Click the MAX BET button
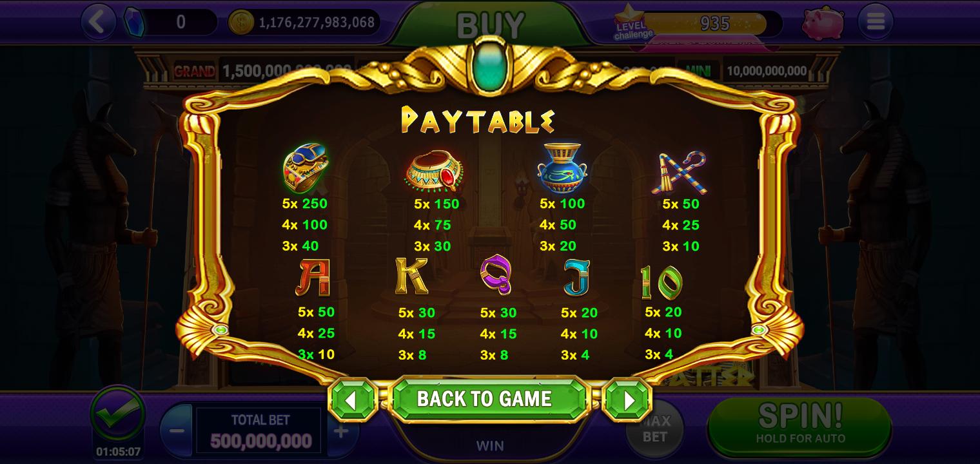Screen dimensions: 980x464 (655, 429)
